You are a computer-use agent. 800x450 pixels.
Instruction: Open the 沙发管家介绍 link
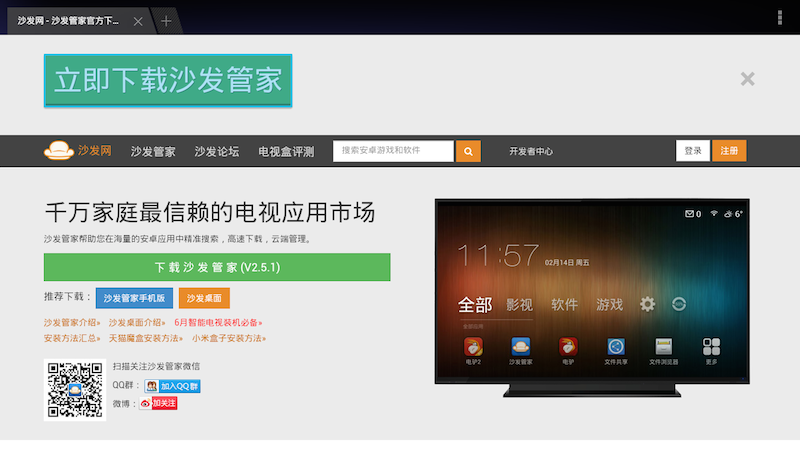(72, 322)
